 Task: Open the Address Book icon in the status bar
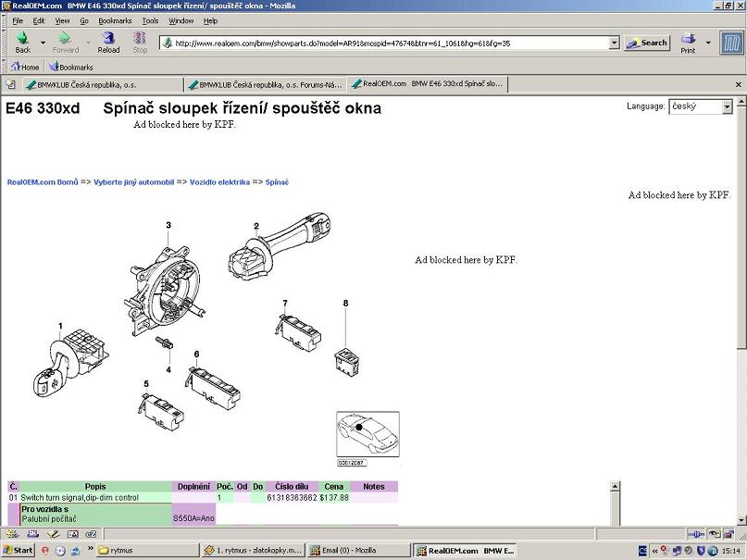(72, 534)
